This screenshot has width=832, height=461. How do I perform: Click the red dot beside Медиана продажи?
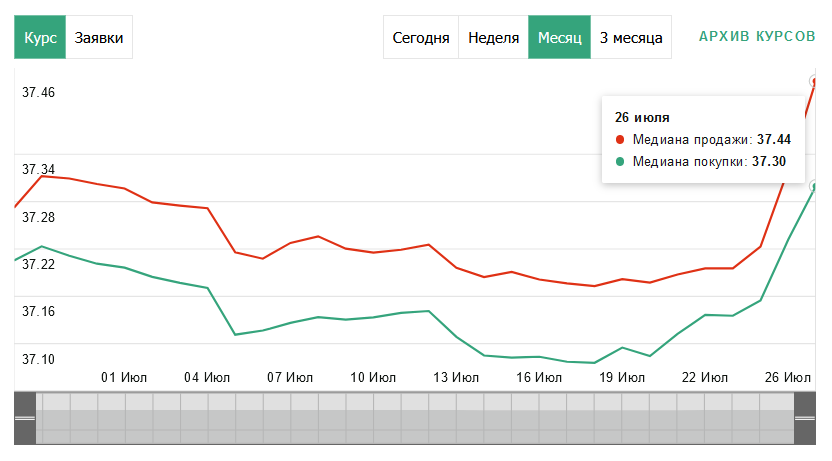[x=620, y=140]
